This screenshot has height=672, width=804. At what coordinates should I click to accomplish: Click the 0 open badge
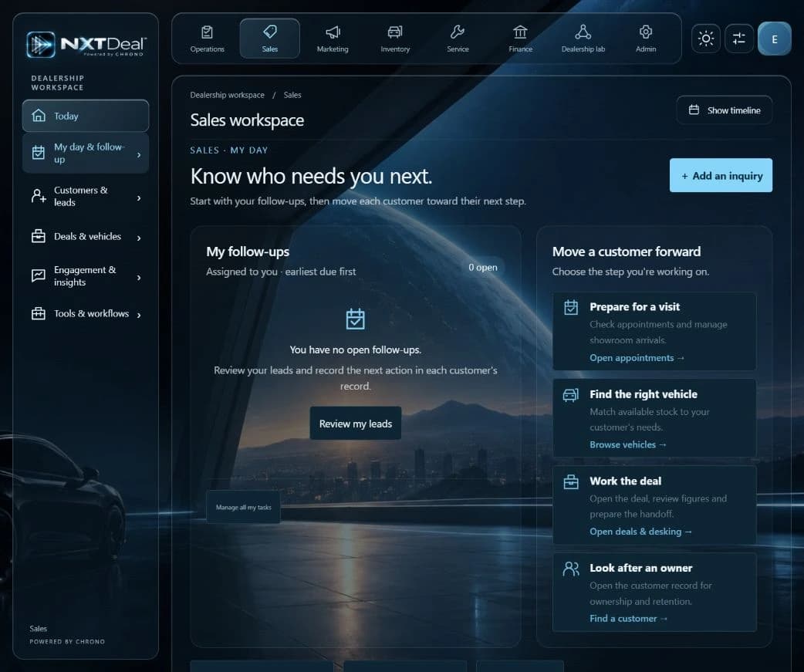(482, 267)
